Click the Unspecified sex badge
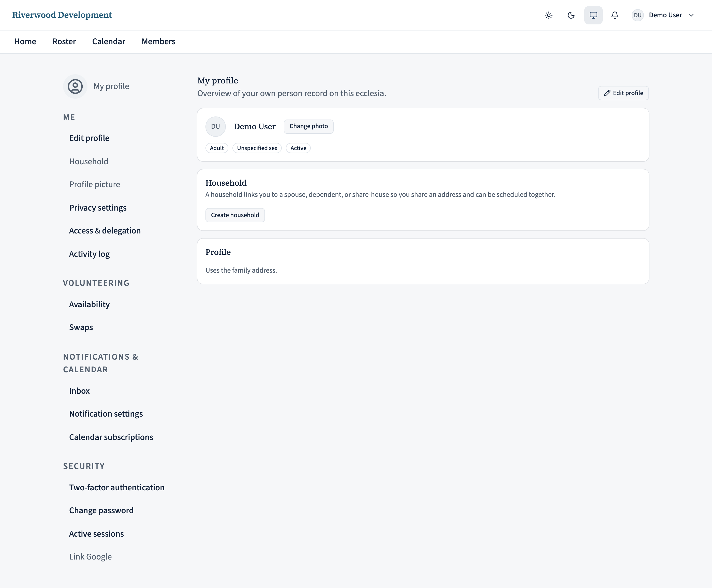Viewport: 712px width, 588px height. (257, 148)
